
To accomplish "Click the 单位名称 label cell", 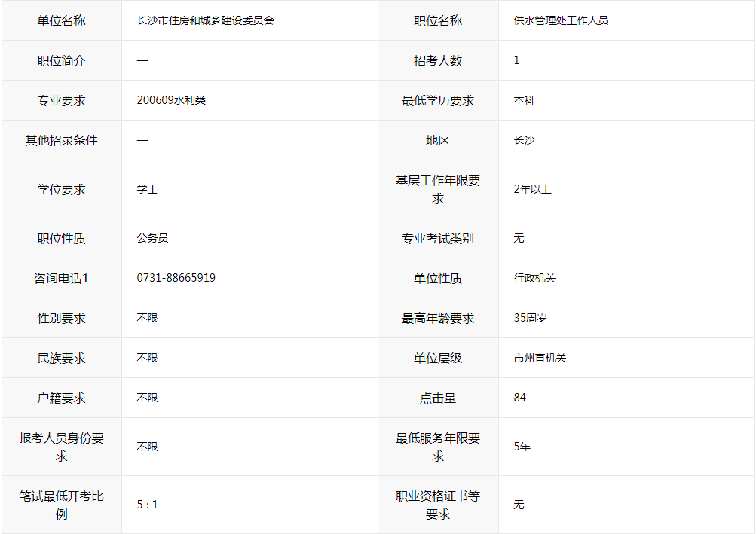I will [62, 21].
